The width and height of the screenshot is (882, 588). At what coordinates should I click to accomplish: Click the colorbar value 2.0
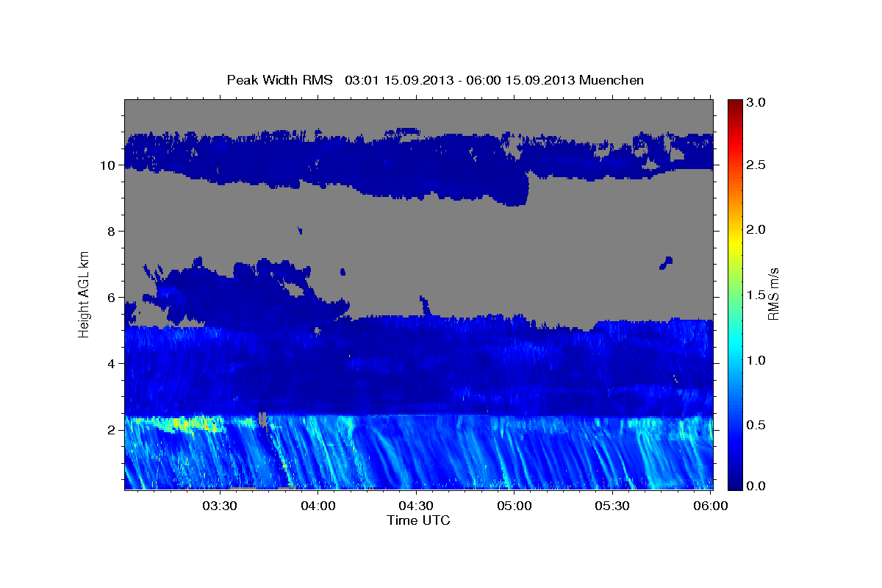(x=757, y=229)
